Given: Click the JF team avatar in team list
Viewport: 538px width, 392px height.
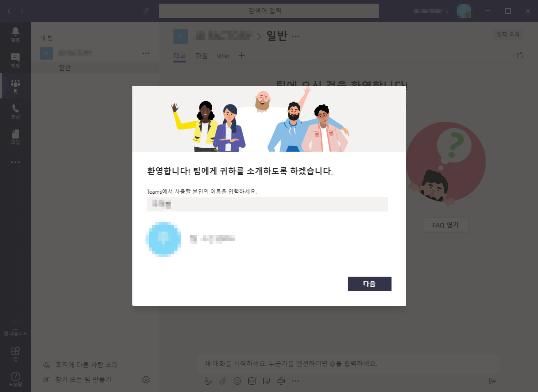Looking at the screenshot, I should click(47, 53).
